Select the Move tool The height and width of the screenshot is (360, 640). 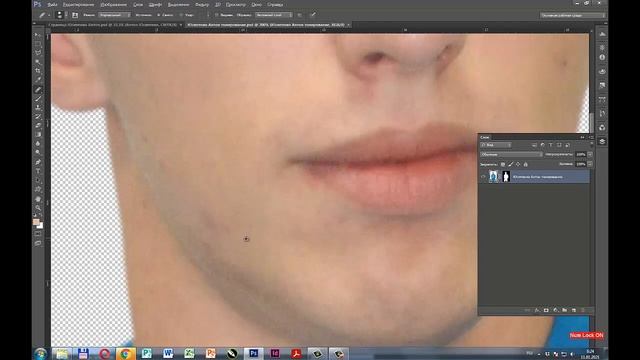(38, 35)
